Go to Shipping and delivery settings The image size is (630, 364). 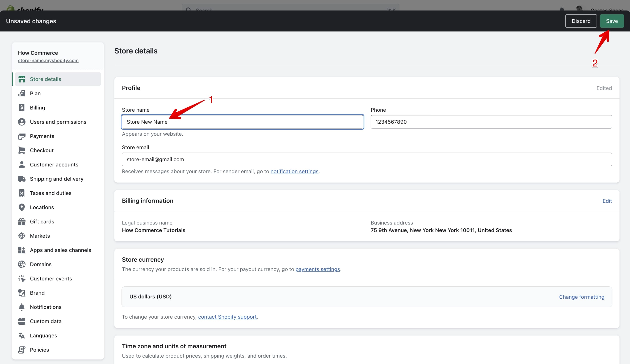[58, 179]
